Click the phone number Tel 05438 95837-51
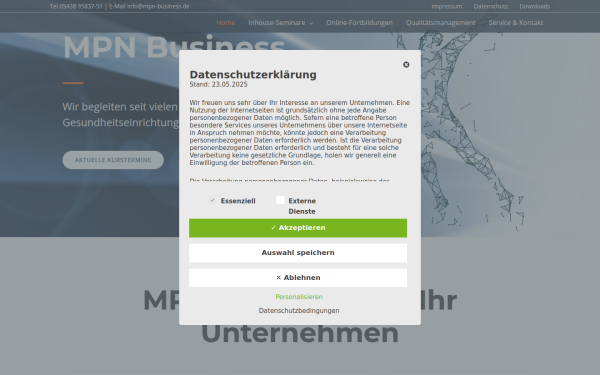 pyautogui.click(x=76, y=6)
